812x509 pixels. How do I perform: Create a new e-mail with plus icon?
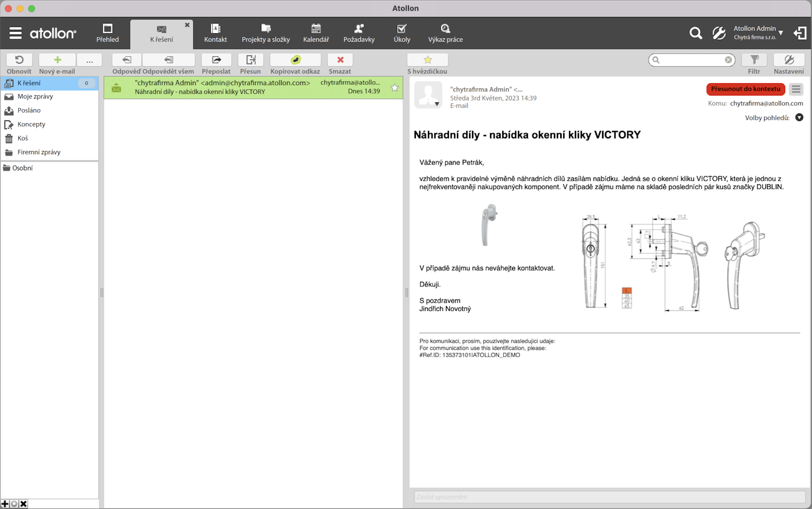[x=57, y=60]
